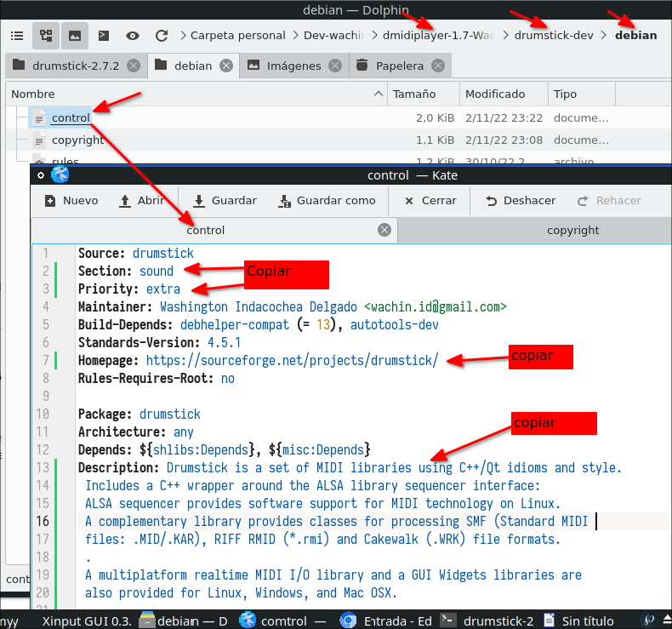Select control tab in Kate
The image size is (672, 629).
pyautogui.click(x=205, y=231)
